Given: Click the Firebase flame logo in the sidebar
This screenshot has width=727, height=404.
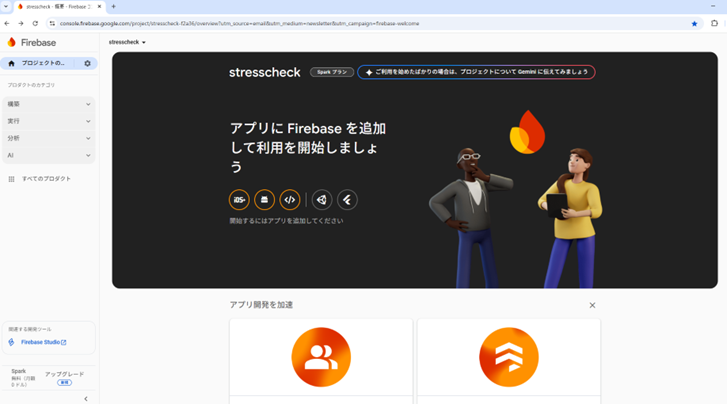Looking at the screenshot, I should 12,42.
